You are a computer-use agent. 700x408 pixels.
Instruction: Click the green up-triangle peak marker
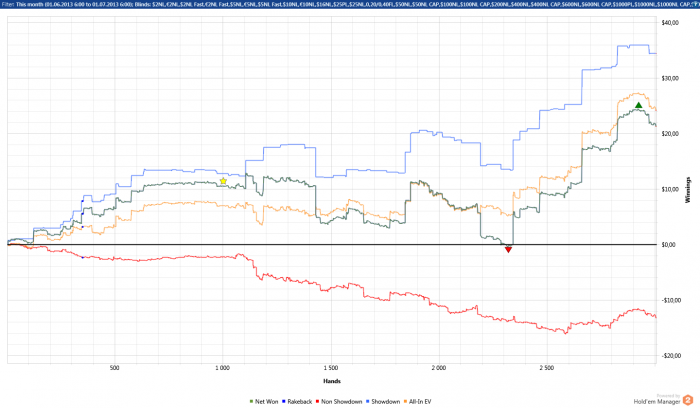tap(638, 105)
